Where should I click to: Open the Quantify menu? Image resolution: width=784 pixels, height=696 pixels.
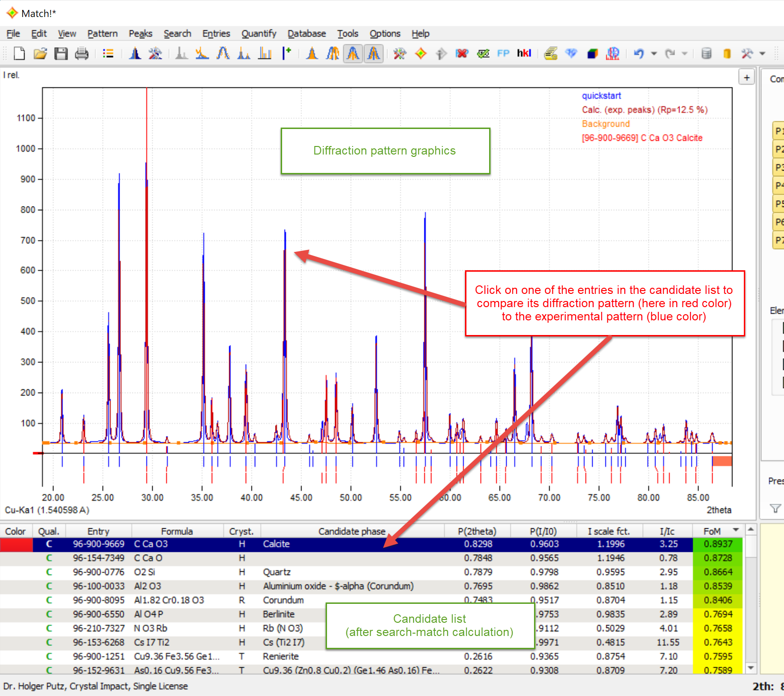coord(258,34)
